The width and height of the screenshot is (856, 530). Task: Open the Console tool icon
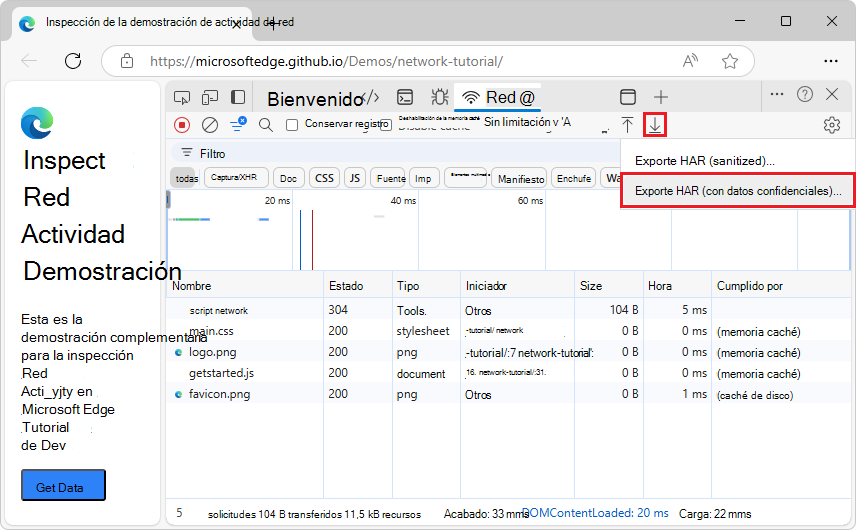pyautogui.click(x=405, y=97)
